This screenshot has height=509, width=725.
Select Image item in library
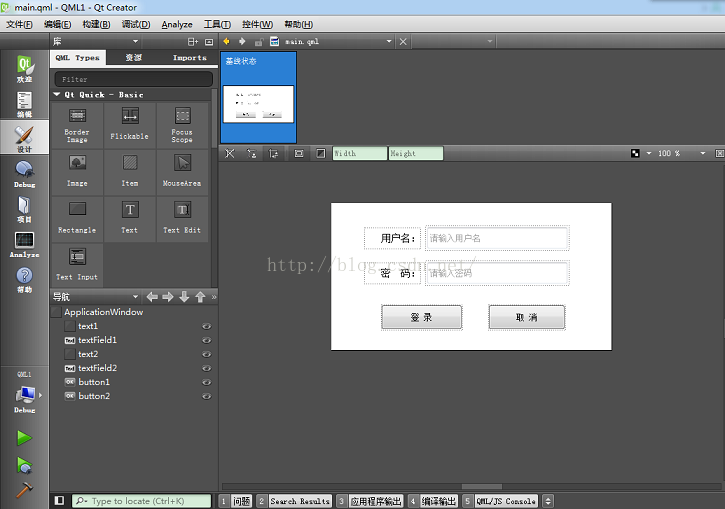click(77, 172)
